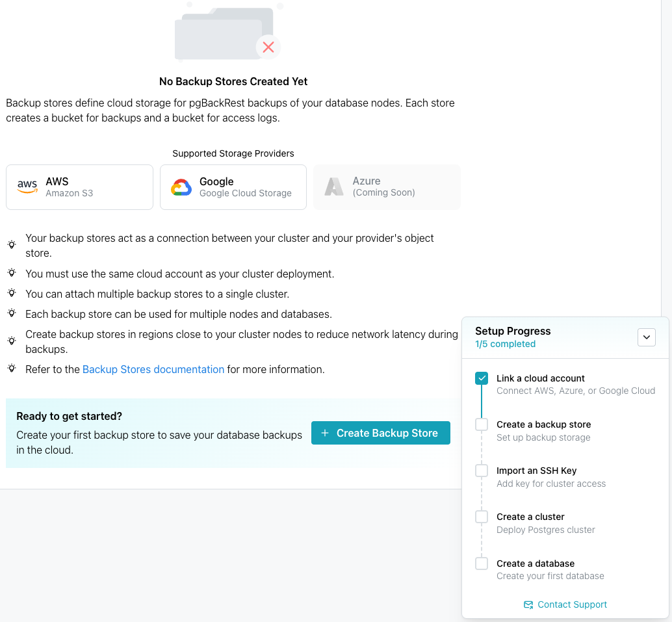Click the lightbulb icon next to backup stores tip

(11, 244)
